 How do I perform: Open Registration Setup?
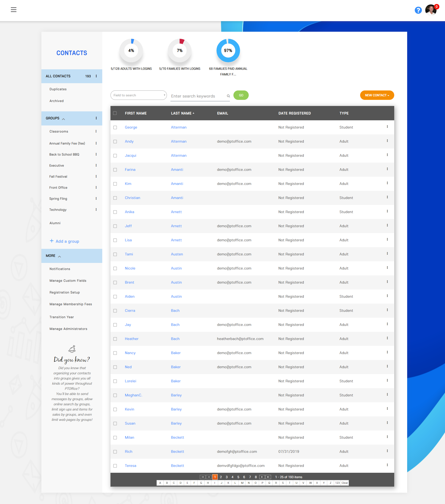coord(65,292)
